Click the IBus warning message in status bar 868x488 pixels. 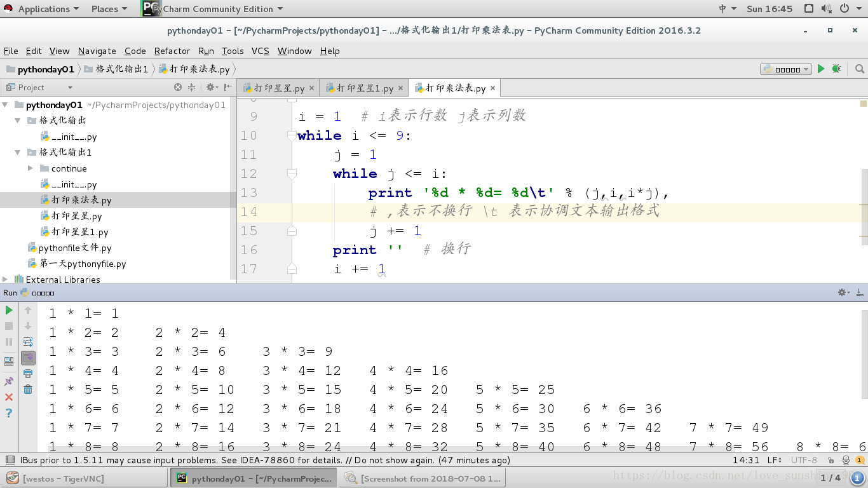(265, 460)
